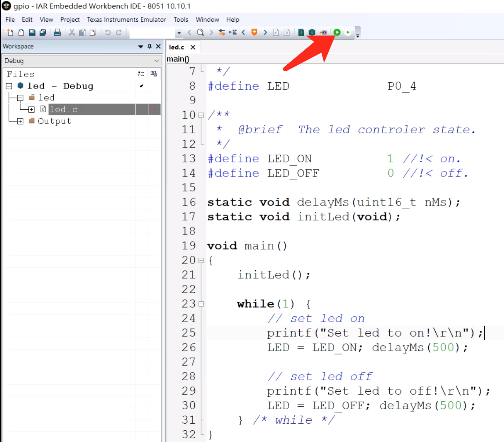The height and width of the screenshot is (442, 504).
Task: Click the Find magnifier icon
Action: coord(200,32)
